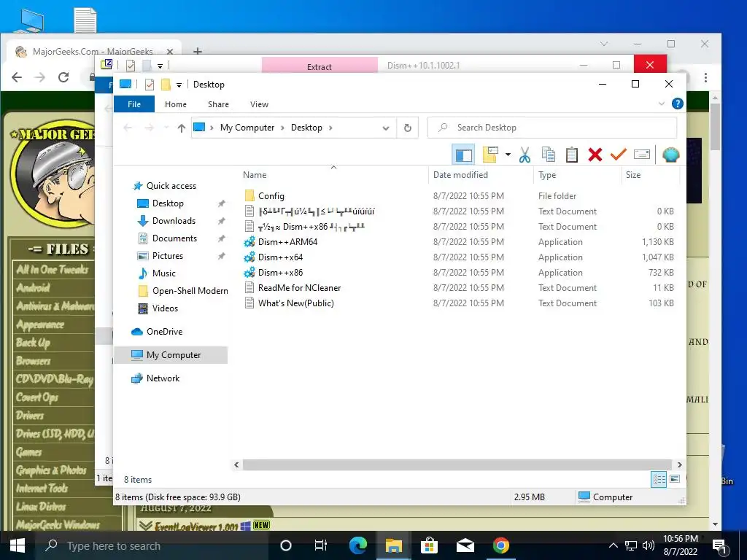The height and width of the screenshot is (560, 747).
Task: Click the Search Desktop field
Action: pyautogui.click(x=552, y=128)
